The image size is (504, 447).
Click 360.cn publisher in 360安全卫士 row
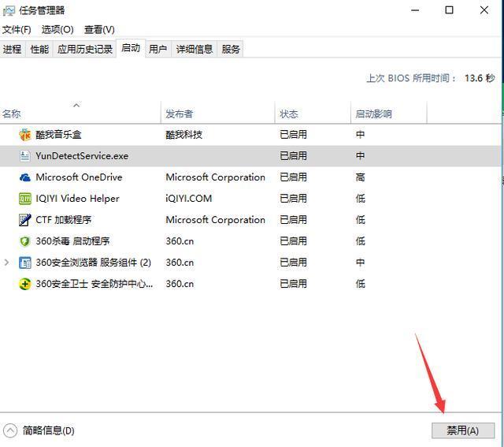(x=180, y=284)
